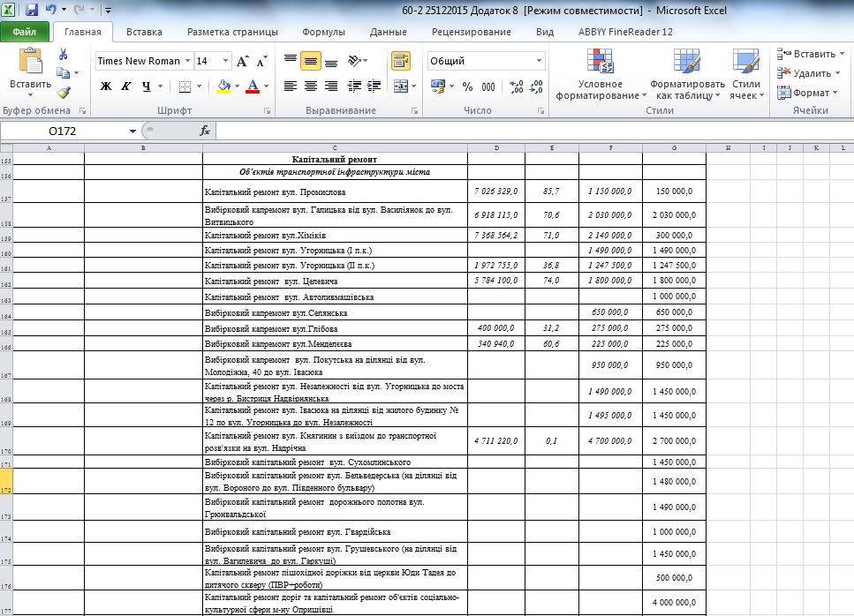
Task: Launch the Выравнивание dialog launcher
Action: (x=414, y=111)
